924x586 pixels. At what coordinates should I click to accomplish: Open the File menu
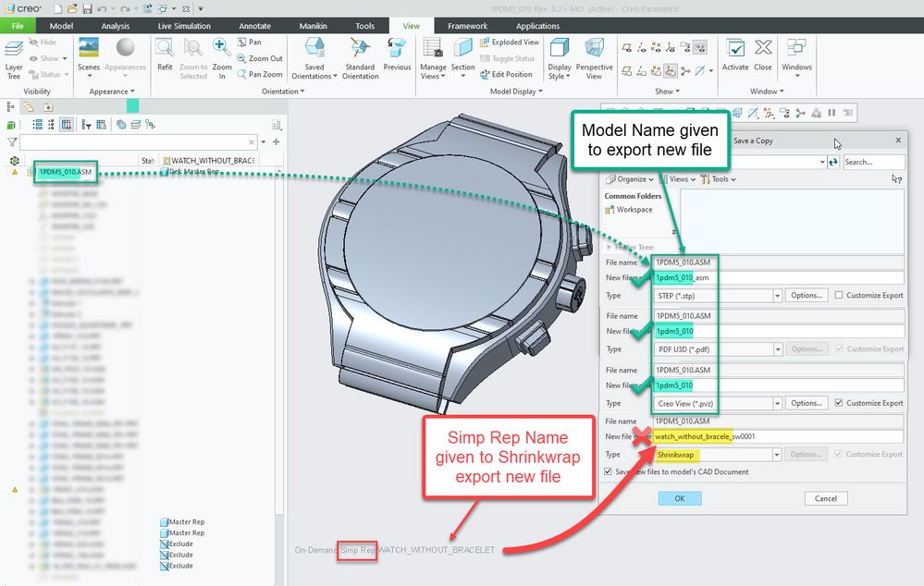[x=18, y=26]
